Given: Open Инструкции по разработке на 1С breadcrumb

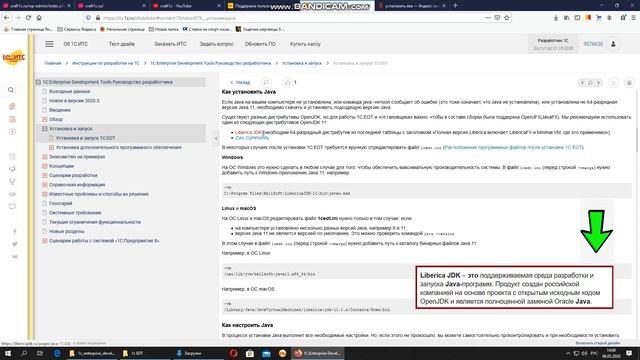Looking at the screenshot, I should pos(106,63).
